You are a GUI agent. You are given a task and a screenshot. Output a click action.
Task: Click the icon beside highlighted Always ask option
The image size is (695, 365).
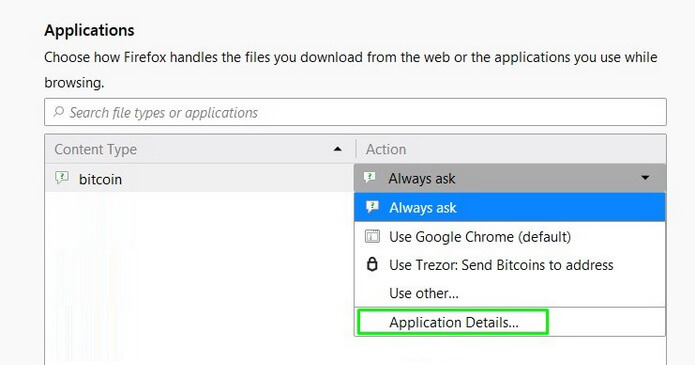372,207
